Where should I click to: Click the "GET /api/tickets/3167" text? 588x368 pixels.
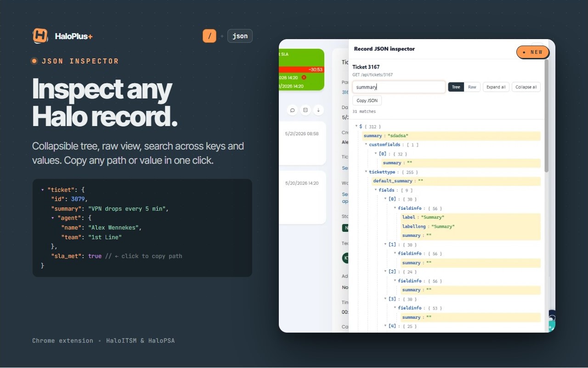(373, 75)
